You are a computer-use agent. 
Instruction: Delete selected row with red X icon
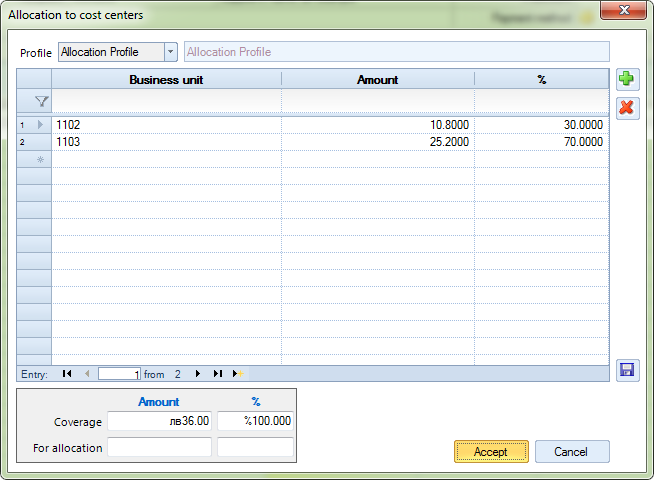627,108
